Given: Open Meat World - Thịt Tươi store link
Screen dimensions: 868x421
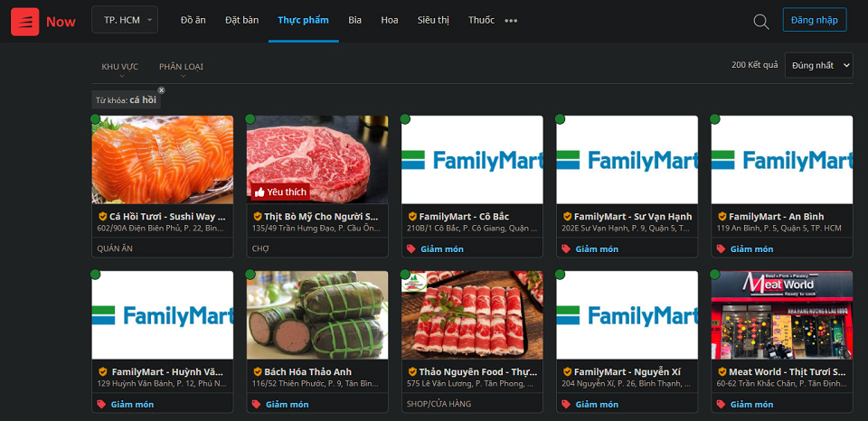Looking at the screenshot, I should coord(788,372).
